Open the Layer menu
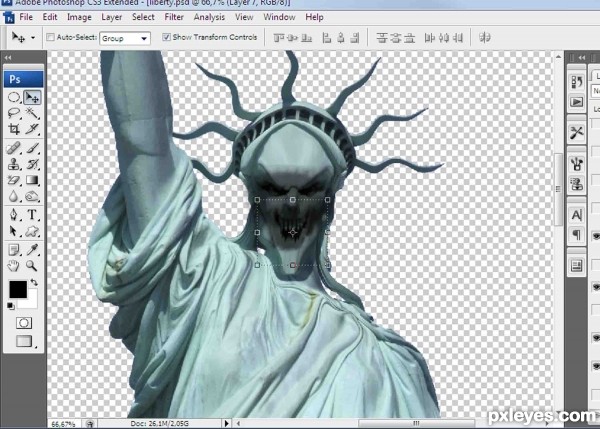Image resolution: width=600 pixels, height=429 pixels. 111,17
